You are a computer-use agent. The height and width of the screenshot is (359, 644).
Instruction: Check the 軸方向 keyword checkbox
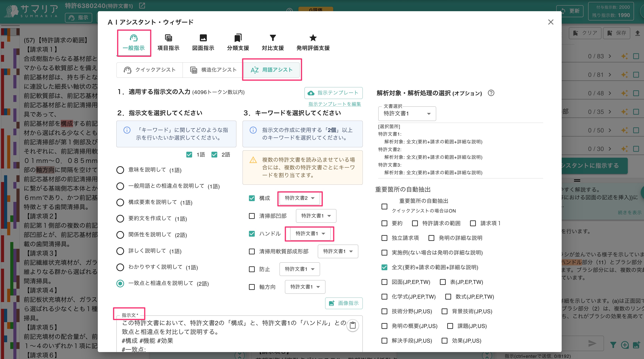click(x=252, y=287)
